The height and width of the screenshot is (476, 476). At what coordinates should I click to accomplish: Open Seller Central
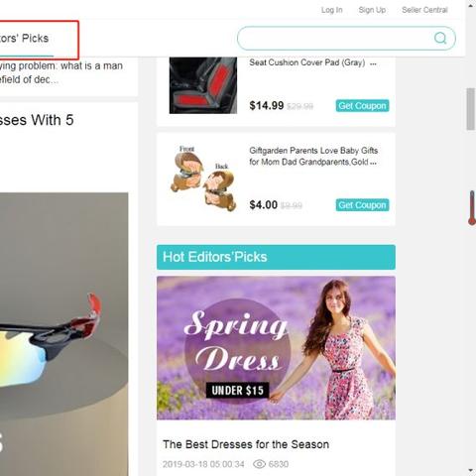(x=424, y=10)
